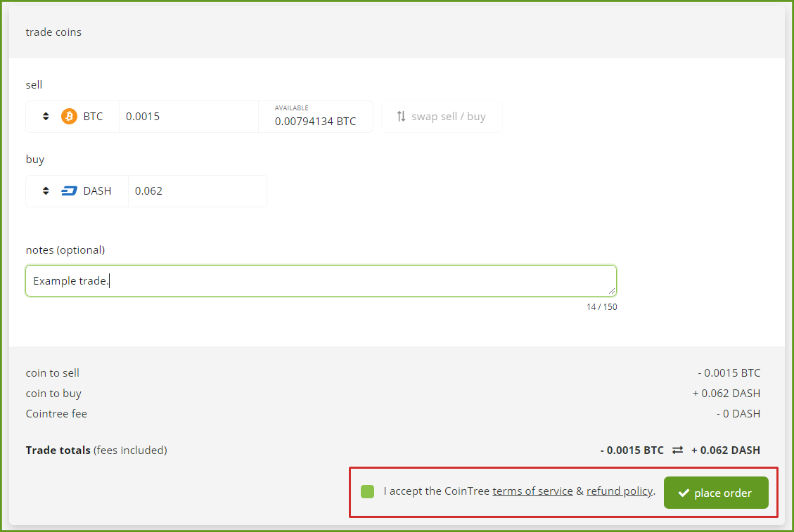Click the checkmark icon on place order
The image size is (794, 532).
pos(684,493)
